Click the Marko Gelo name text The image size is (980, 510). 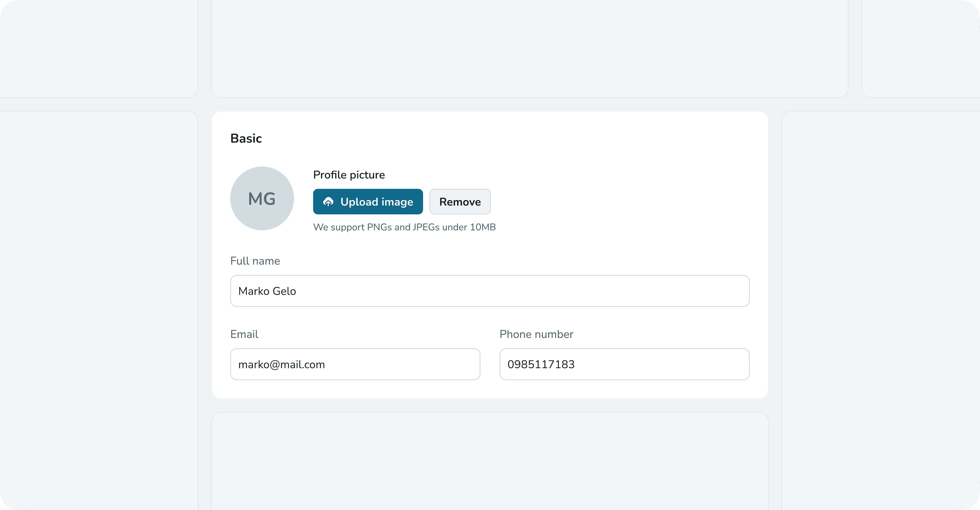267,291
